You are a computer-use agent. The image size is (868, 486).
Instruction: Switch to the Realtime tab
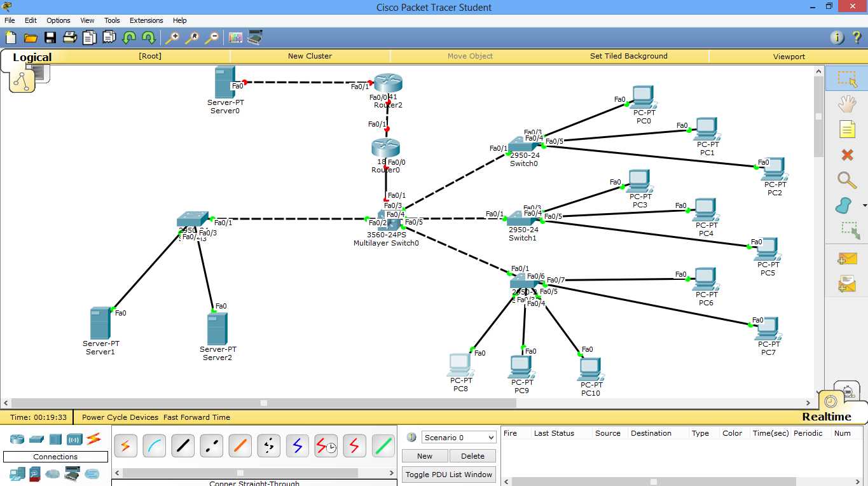click(x=827, y=417)
